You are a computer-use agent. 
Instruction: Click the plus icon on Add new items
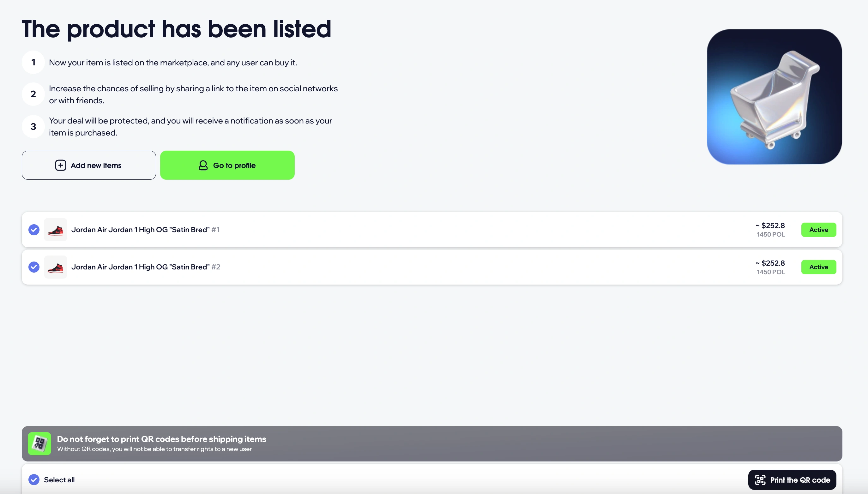[60, 165]
